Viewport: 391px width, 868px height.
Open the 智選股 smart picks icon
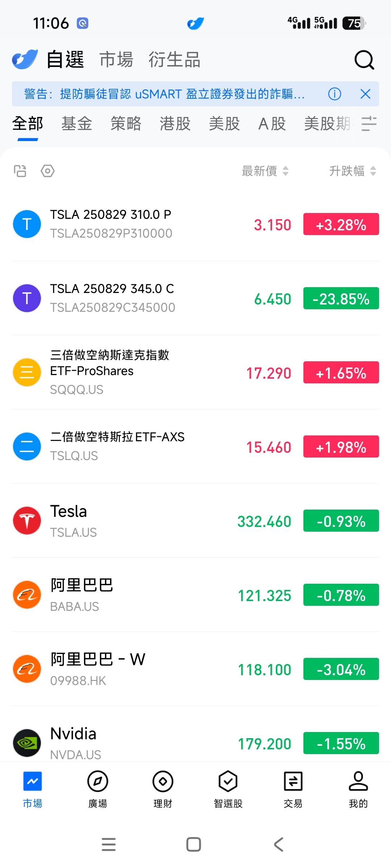pyautogui.click(x=228, y=781)
